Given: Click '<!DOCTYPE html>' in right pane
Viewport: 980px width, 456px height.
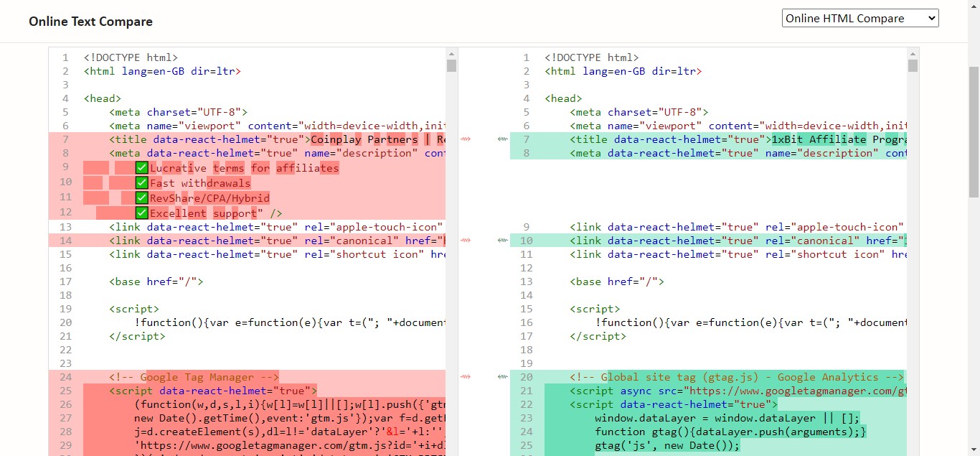Looking at the screenshot, I should click(592, 57).
